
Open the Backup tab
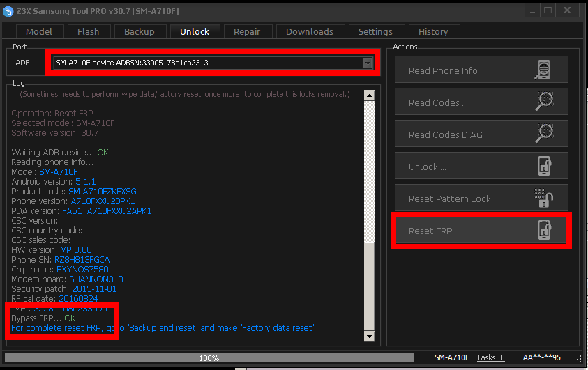point(140,32)
